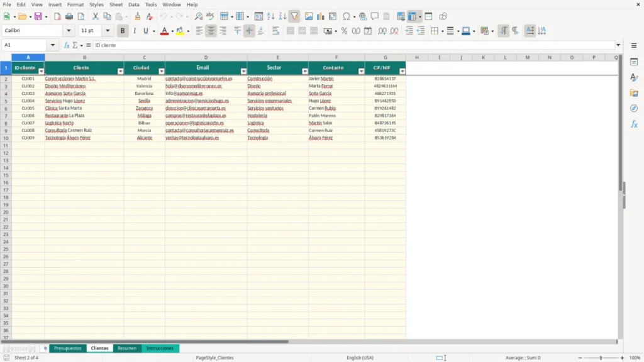This screenshot has width=644, height=362.
Task: Open the sidebar Navigator compass icon
Action: 634,108
